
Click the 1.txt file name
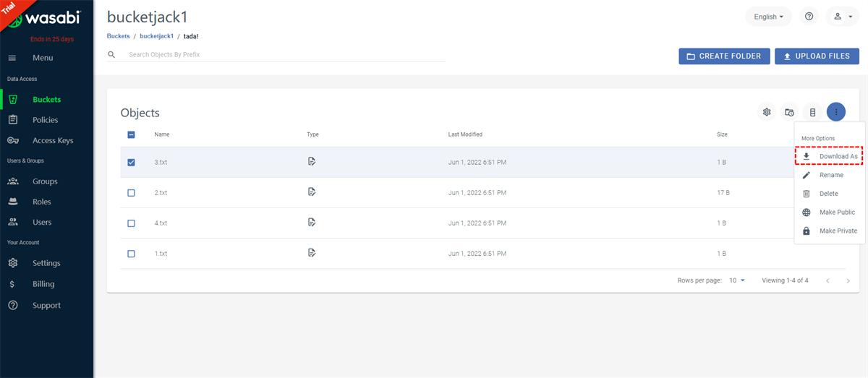[x=161, y=254]
